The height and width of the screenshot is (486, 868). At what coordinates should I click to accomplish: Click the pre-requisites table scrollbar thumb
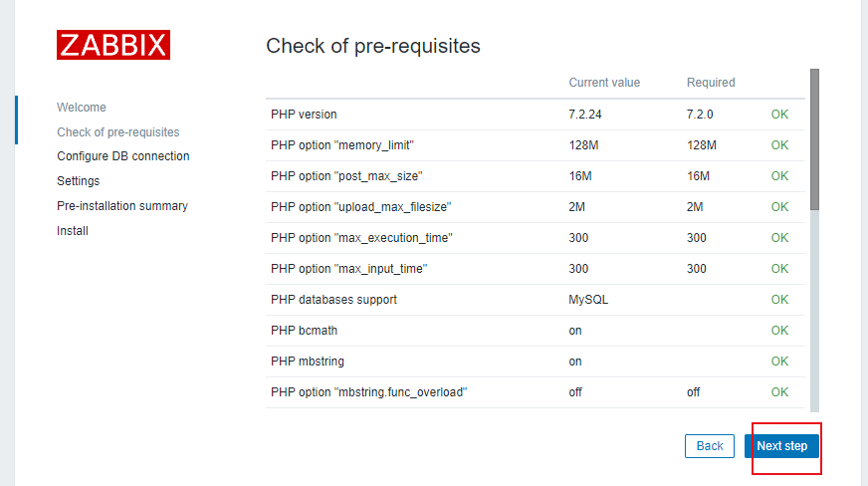point(814,139)
